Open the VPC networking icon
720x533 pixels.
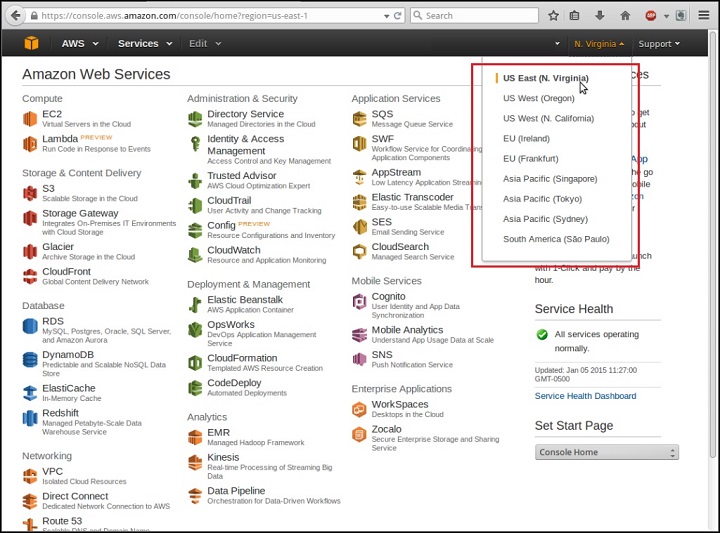(30, 476)
